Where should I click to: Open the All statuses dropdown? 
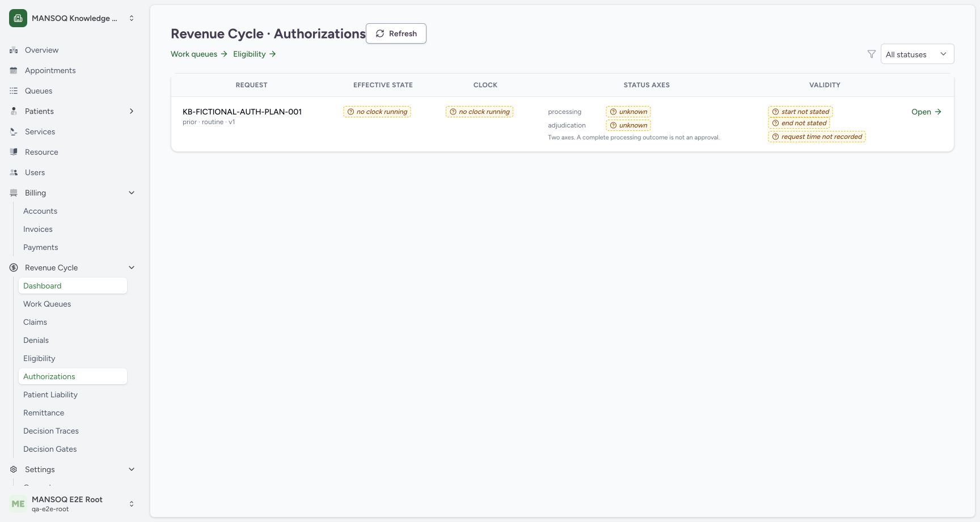coord(917,54)
